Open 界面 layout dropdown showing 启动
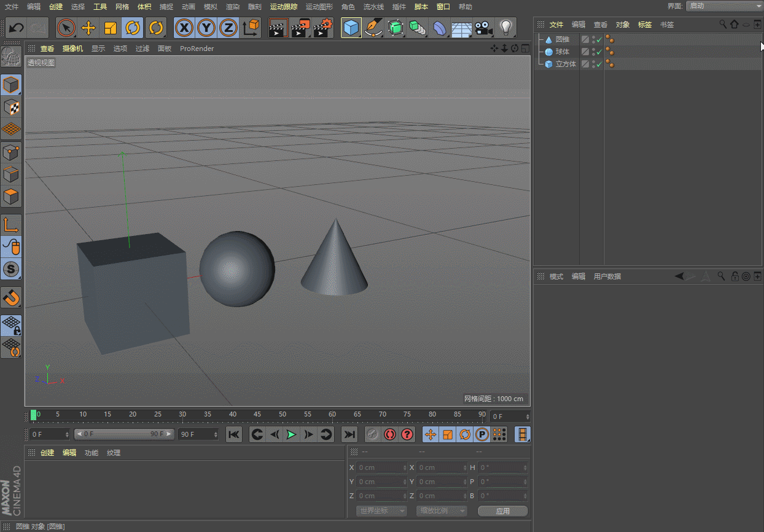The width and height of the screenshot is (764, 532). click(724, 6)
